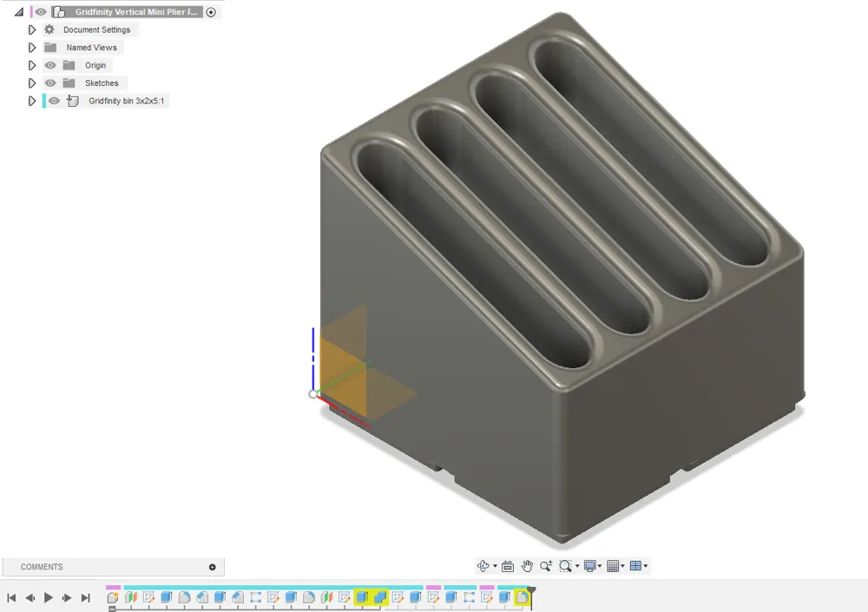
Task: Expand the Named Views folder
Action: (x=31, y=47)
